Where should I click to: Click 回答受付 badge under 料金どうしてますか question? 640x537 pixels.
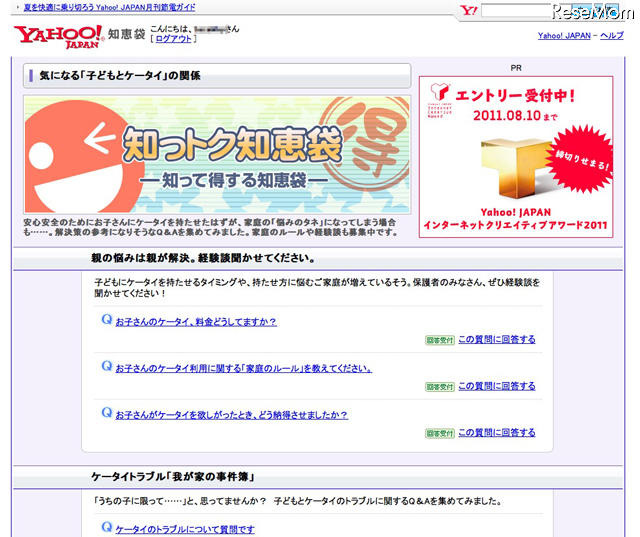(440, 340)
